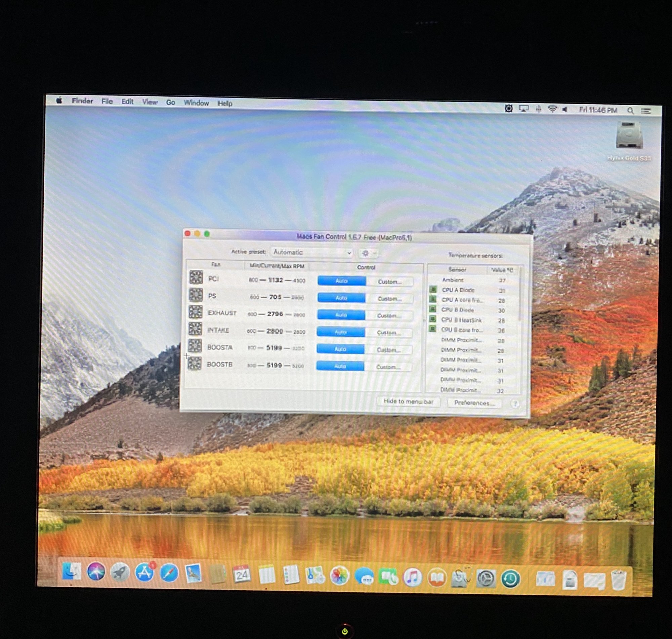Click the Sensor column header

tap(457, 269)
